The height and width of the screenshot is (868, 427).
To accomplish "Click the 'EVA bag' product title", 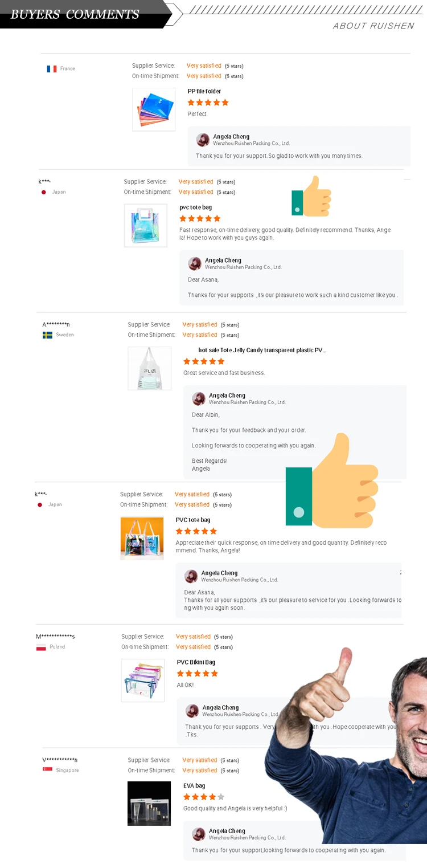I will 194,785.
